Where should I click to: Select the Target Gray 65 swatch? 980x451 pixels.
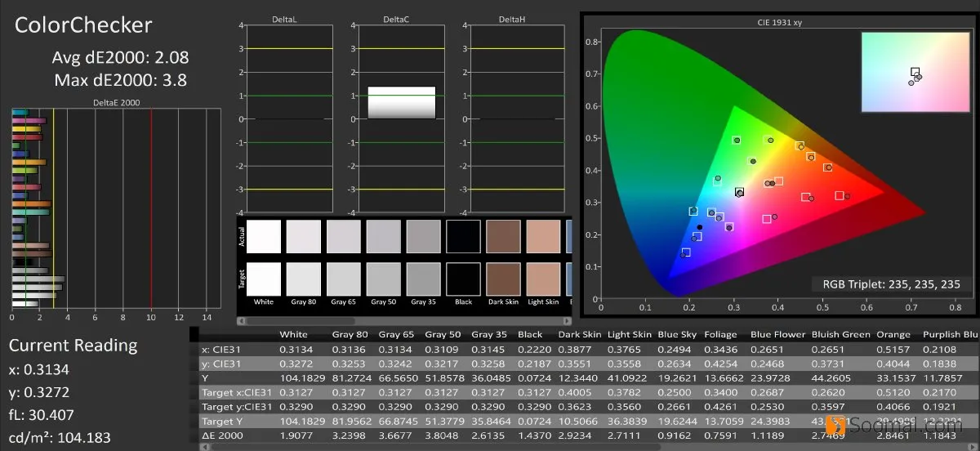[x=344, y=279]
